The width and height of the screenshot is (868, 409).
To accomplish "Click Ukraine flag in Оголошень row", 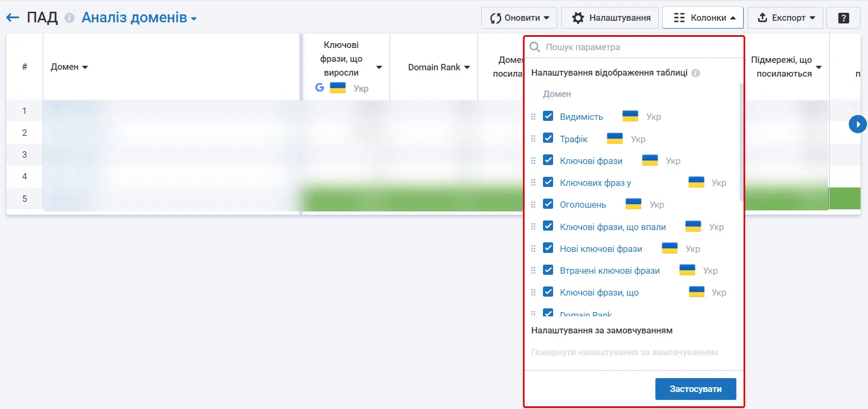I will [x=634, y=204].
